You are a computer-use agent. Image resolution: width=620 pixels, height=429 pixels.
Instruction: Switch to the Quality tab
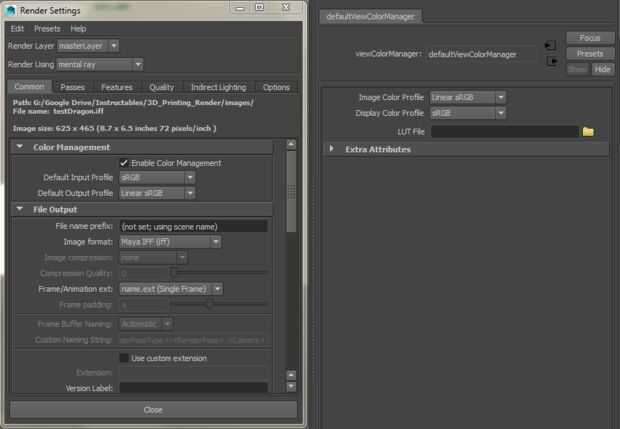tap(162, 87)
